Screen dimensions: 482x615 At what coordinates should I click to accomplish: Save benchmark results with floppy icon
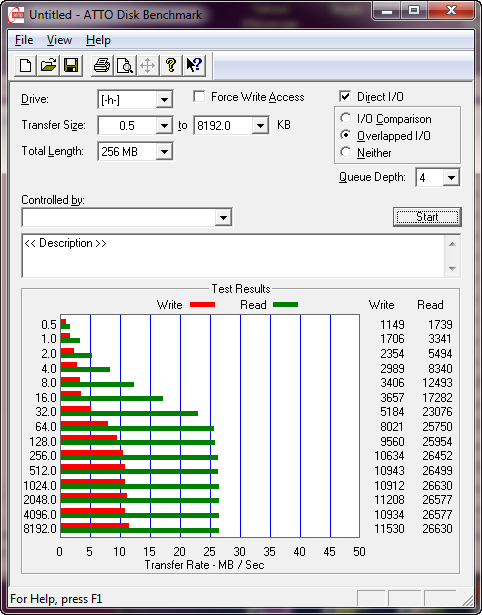[71, 65]
